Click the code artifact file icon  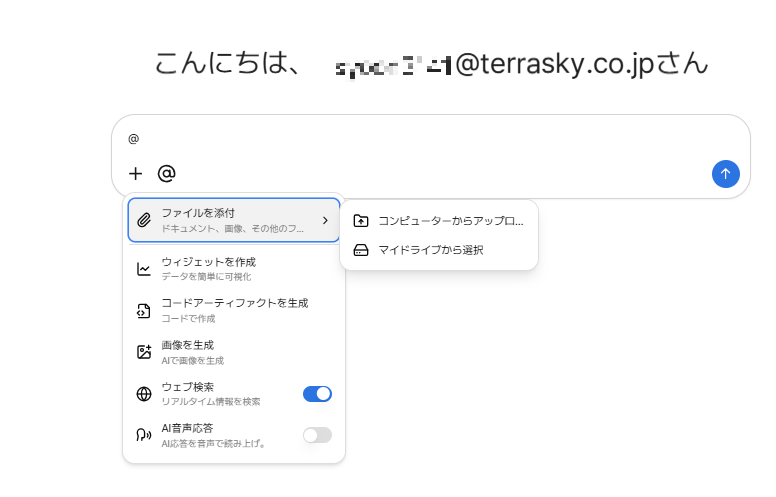click(144, 310)
